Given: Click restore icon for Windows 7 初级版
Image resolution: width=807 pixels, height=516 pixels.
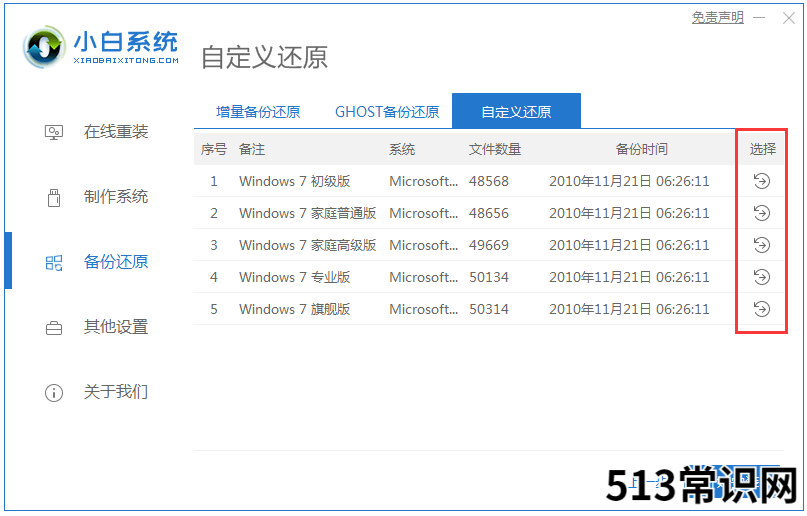Looking at the screenshot, I should [762, 181].
